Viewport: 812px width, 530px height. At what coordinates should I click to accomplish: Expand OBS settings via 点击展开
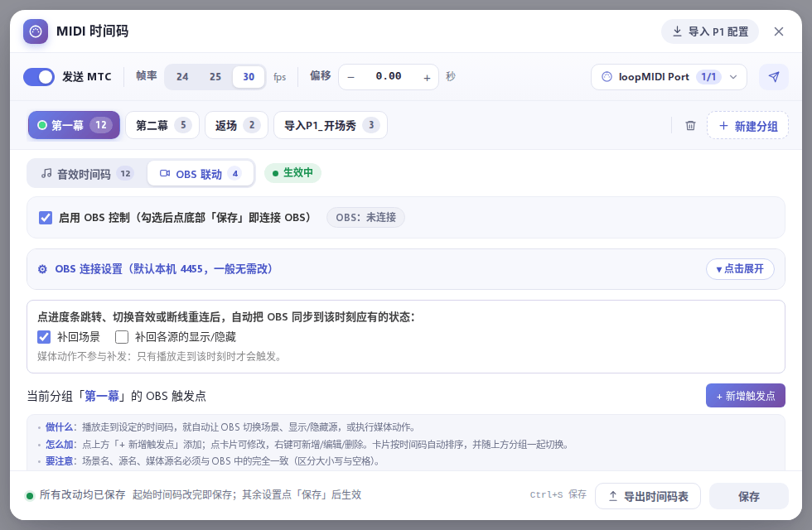740,269
